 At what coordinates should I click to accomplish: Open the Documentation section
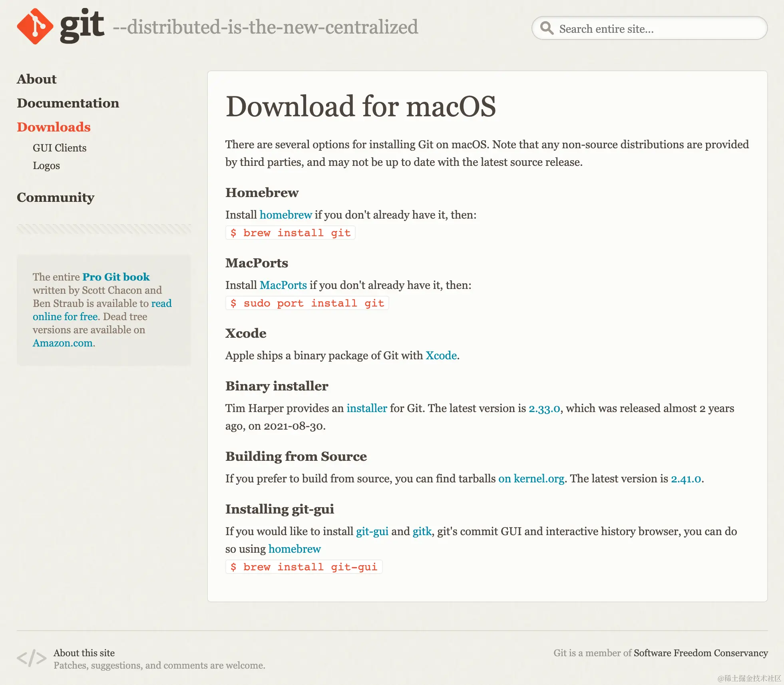(x=68, y=103)
